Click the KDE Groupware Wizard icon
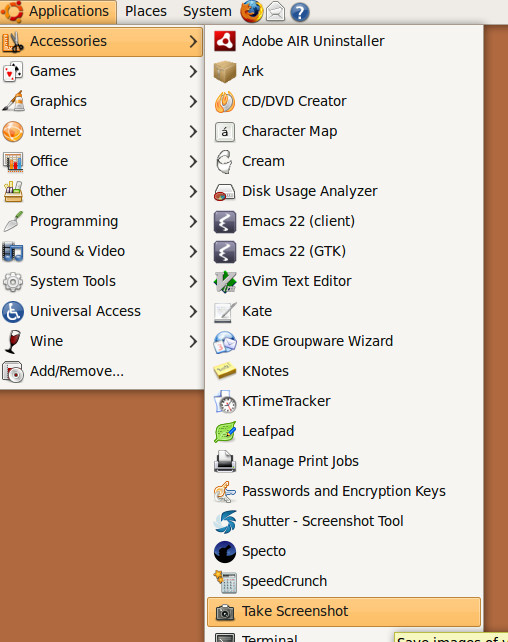Image resolution: width=508 pixels, height=642 pixels. [225, 342]
